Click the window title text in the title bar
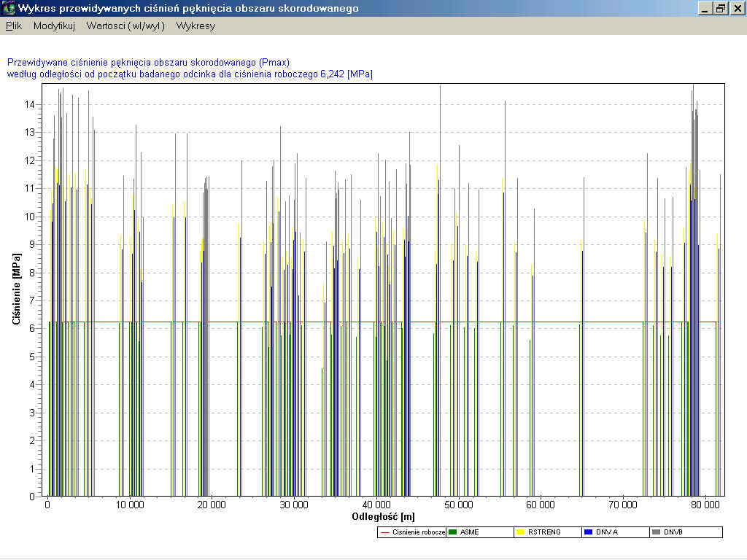The height and width of the screenshot is (560, 747). pos(188,8)
